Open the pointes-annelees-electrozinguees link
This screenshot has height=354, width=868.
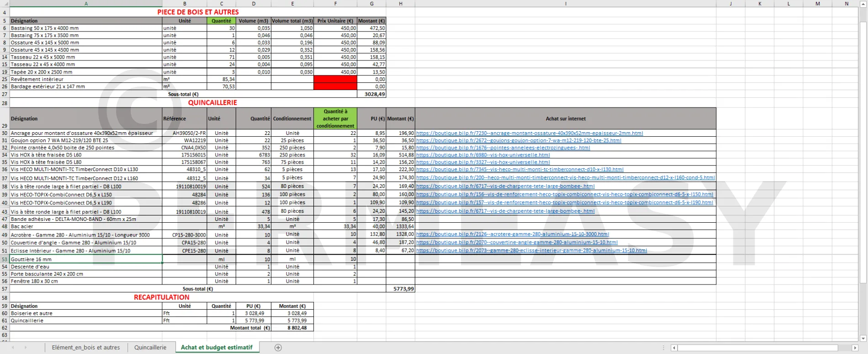503,148
